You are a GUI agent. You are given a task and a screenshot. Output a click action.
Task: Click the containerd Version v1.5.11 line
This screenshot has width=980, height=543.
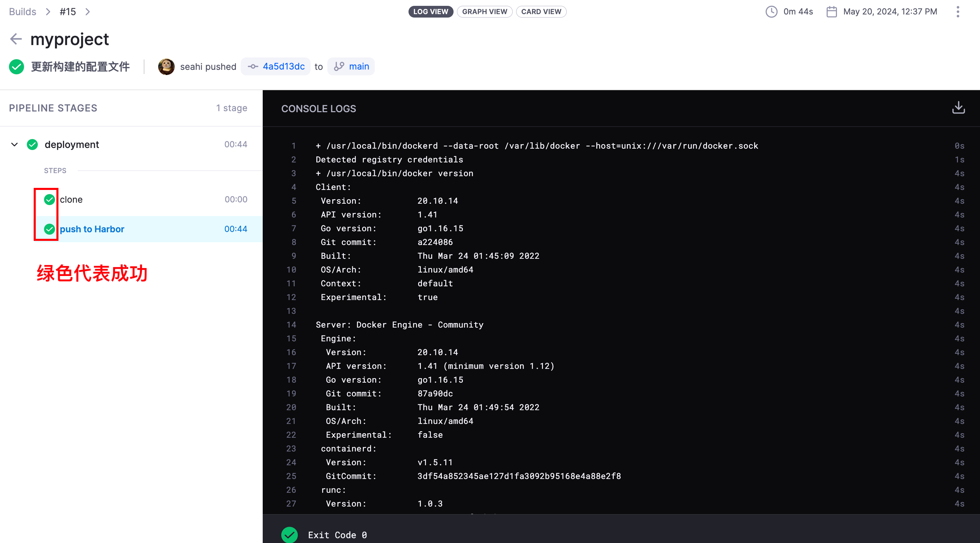(x=389, y=462)
